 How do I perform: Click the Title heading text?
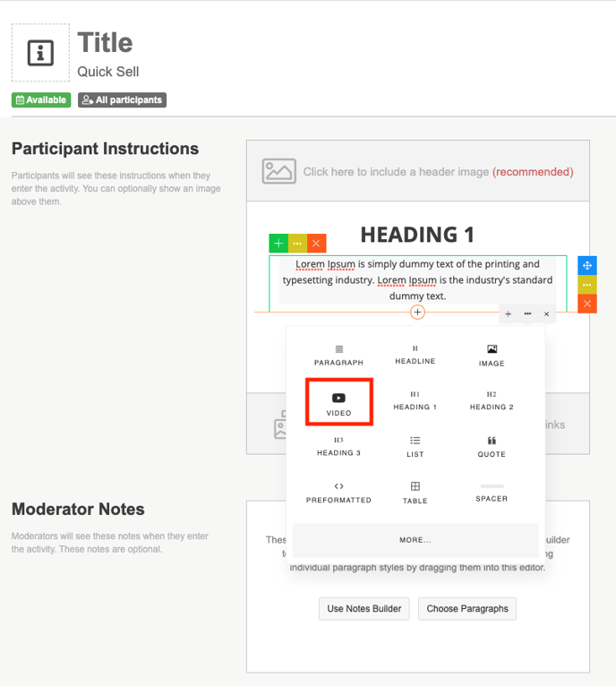[105, 42]
